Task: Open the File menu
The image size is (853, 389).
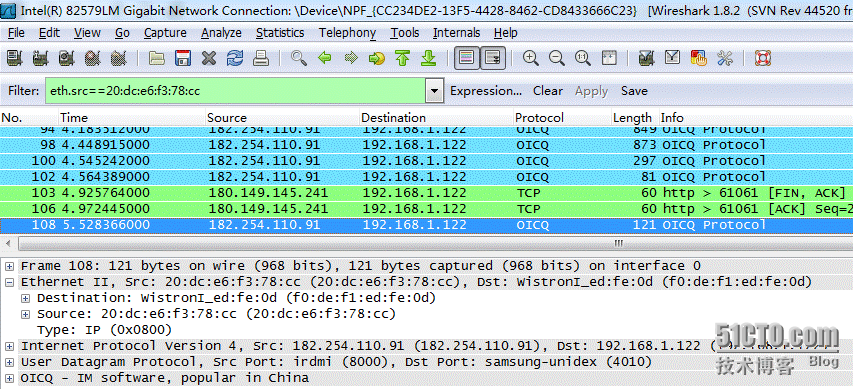Action: 16,33
